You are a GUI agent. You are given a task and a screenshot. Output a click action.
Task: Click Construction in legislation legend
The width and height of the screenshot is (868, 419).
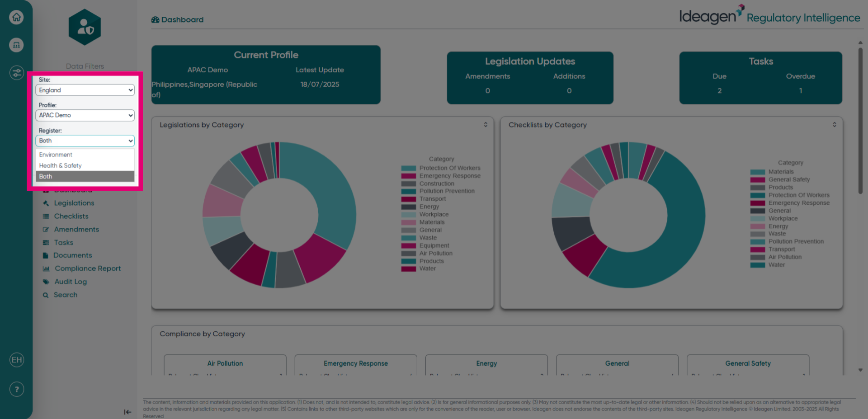point(437,184)
